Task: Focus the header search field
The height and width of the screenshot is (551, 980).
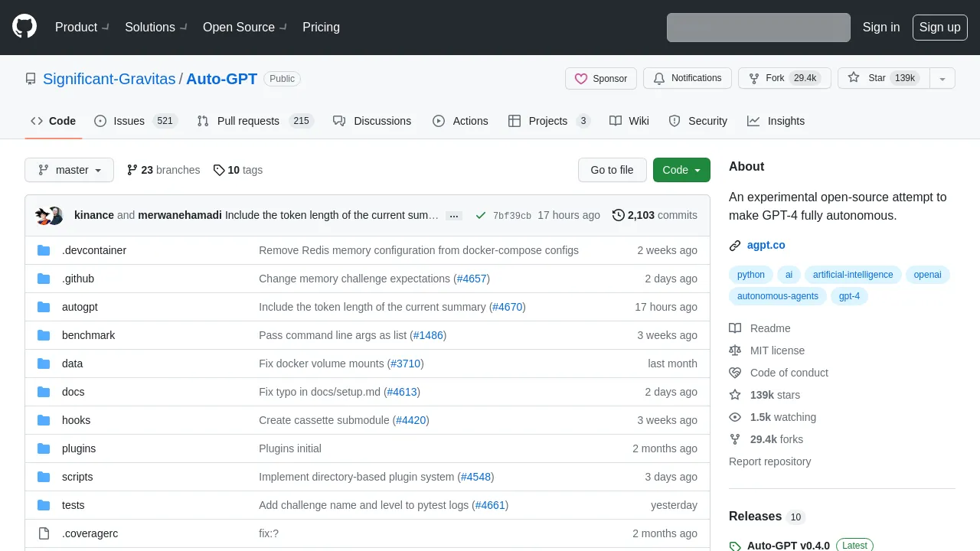Action: pyautogui.click(x=759, y=28)
